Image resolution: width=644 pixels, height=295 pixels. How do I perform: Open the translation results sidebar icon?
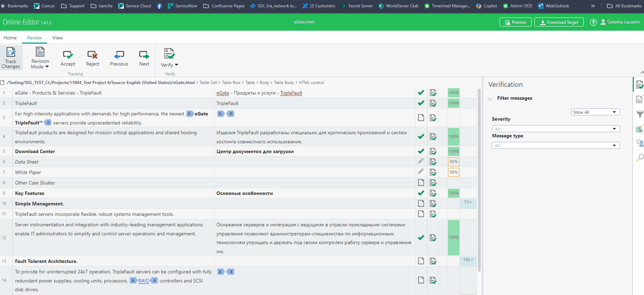[x=639, y=129]
